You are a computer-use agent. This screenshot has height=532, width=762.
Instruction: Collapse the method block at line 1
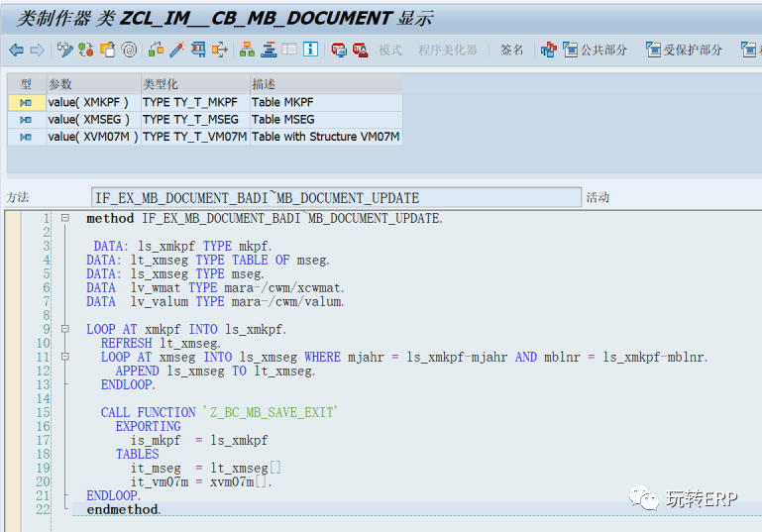coord(65,218)
